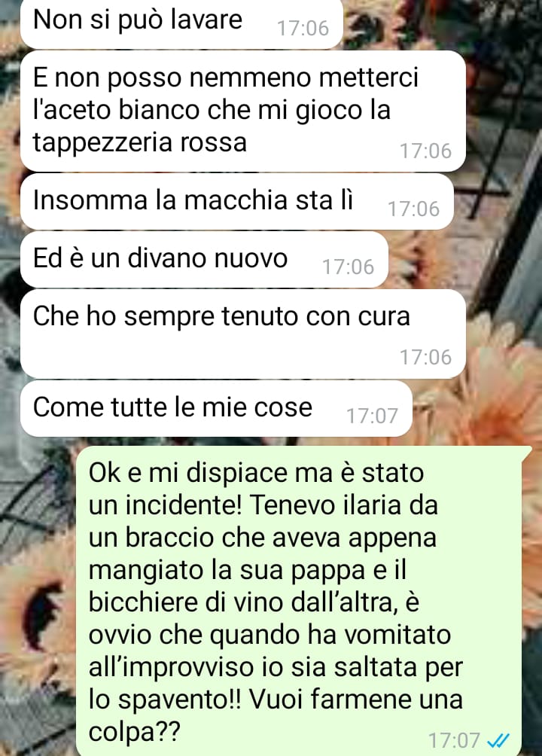Screen dimensions: 542x756
Task: Tap the 'aceto bianco' message bubble
Action: (x=242, y=111)
